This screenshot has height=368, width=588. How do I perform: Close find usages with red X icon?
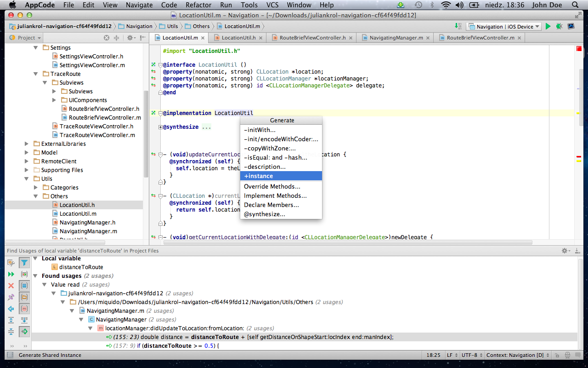[x=11, y=286]
